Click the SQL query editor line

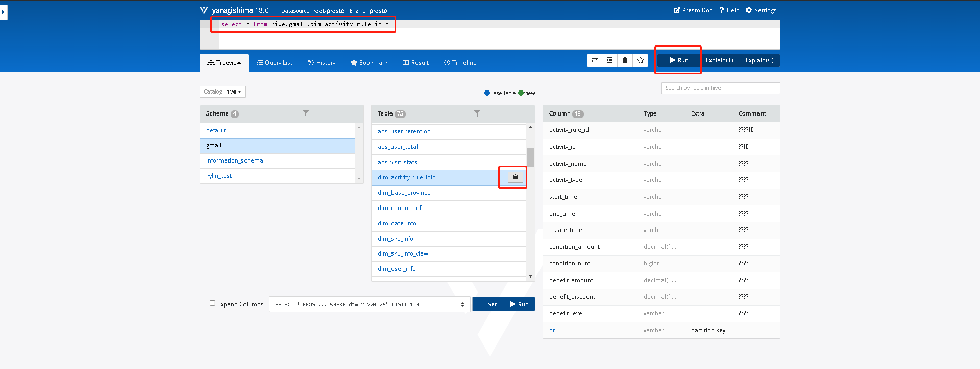coord(499,24)
